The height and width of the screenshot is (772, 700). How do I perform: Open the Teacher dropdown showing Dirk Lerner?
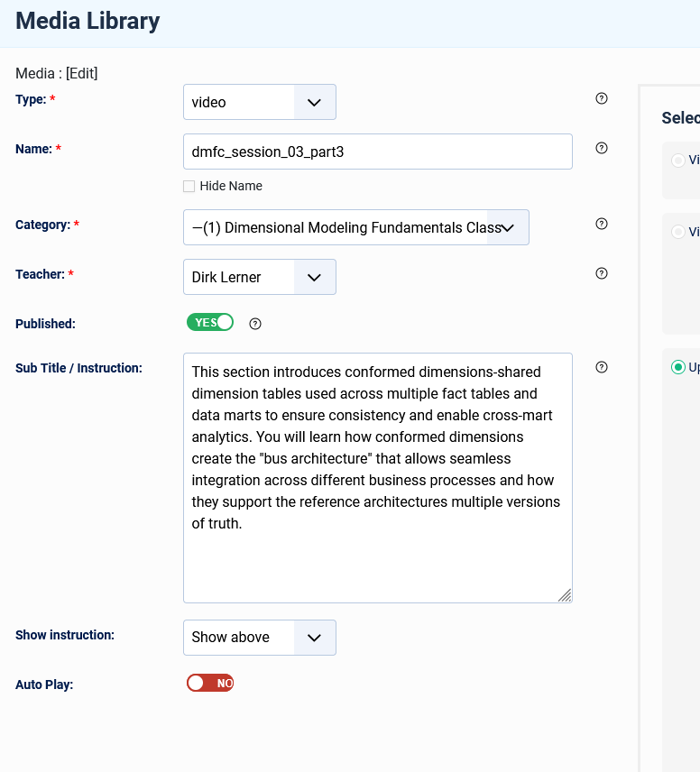(260, 277)
